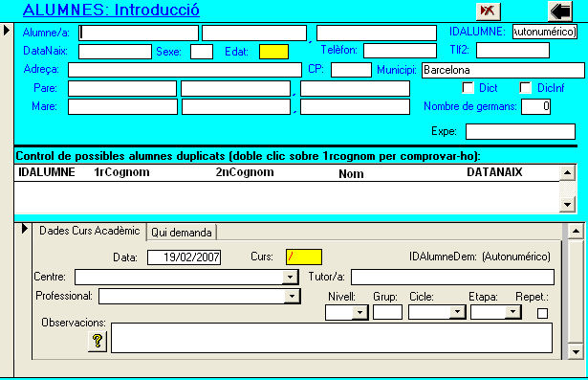Select the main form record selector arrow

tap(7, 30)
